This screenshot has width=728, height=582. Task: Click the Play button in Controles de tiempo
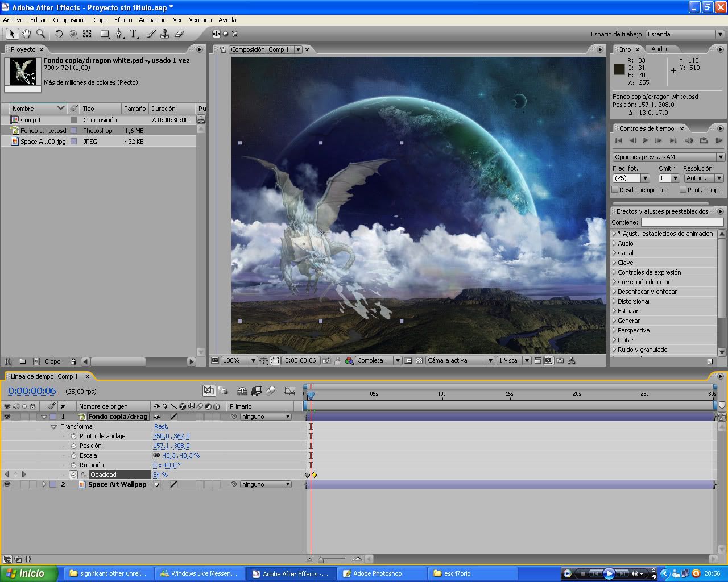tap(646, 140)
